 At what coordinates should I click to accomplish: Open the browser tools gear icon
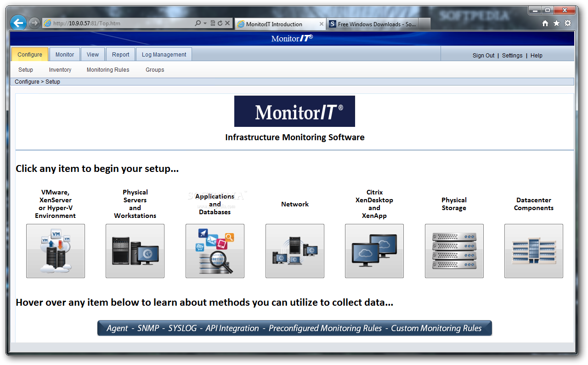pyautogui.click(x=568, y=23)
